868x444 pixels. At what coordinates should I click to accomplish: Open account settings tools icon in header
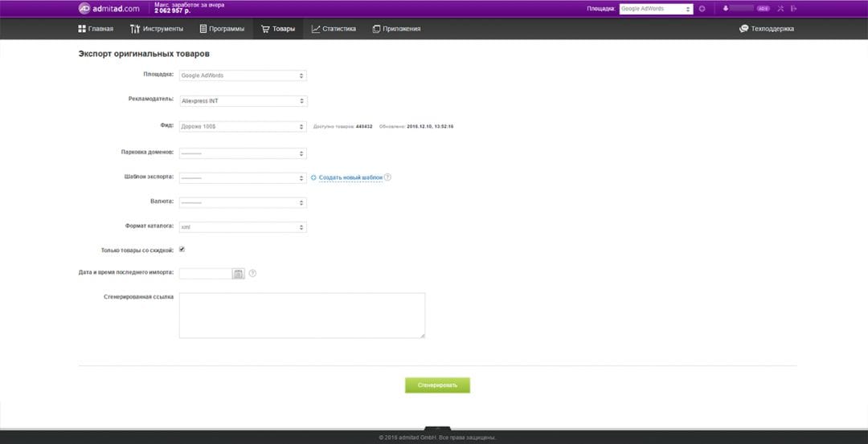pos(780,8)
